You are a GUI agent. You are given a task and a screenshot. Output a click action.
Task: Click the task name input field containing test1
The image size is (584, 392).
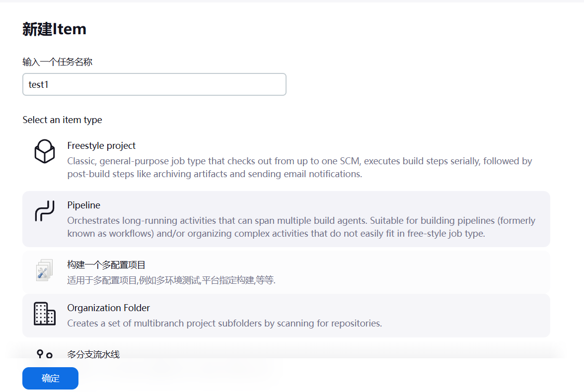click(x=154, y=84)
